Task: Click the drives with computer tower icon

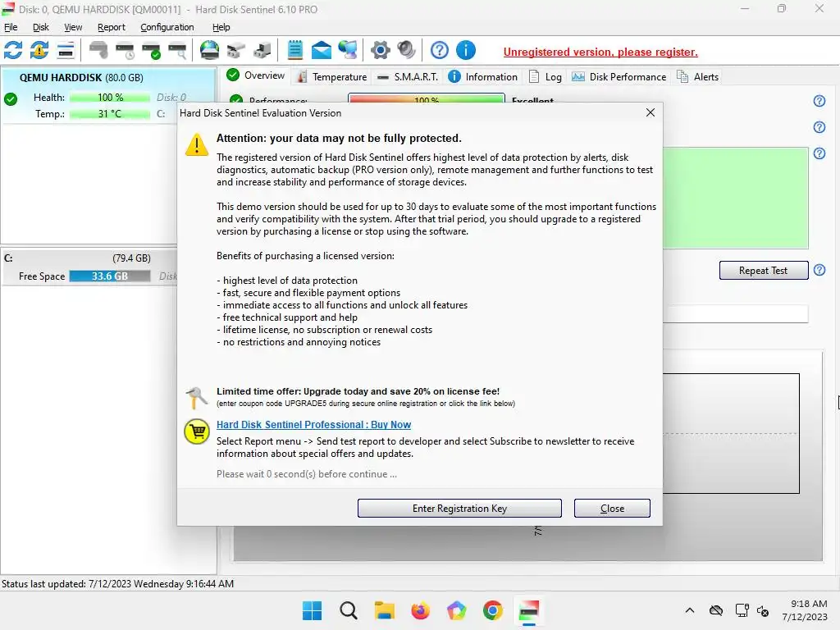Action: (x=262, y=50)
